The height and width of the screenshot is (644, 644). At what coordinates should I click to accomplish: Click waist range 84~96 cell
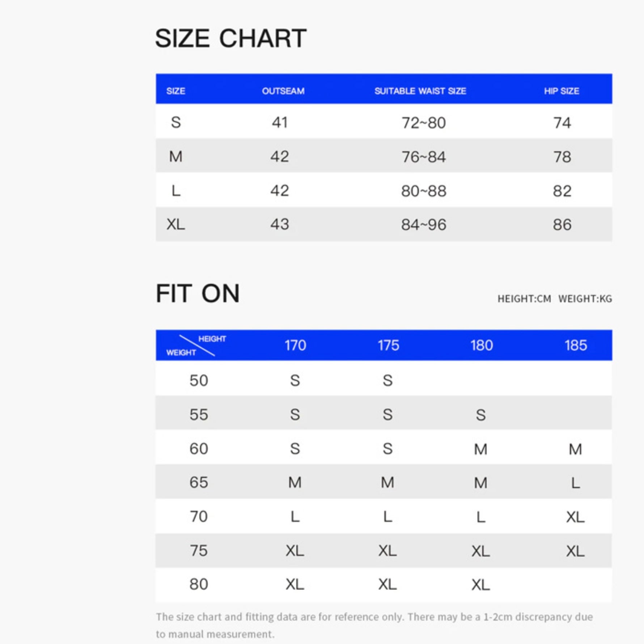click(x=423, y=225)
